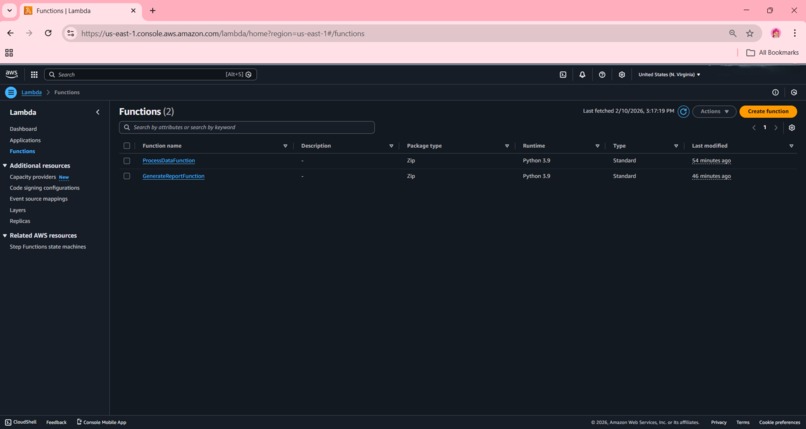Open CloudShell in the footer

tap(21, 422)
